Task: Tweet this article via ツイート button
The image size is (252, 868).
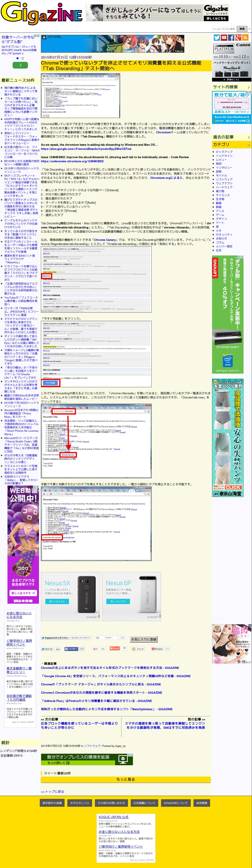Action: [47, 649]
